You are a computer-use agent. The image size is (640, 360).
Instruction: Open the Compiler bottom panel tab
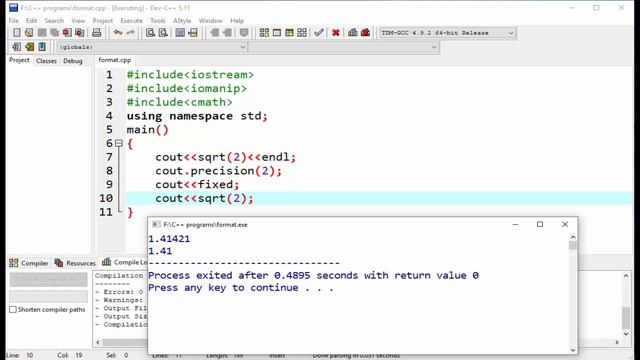(29, 263)
